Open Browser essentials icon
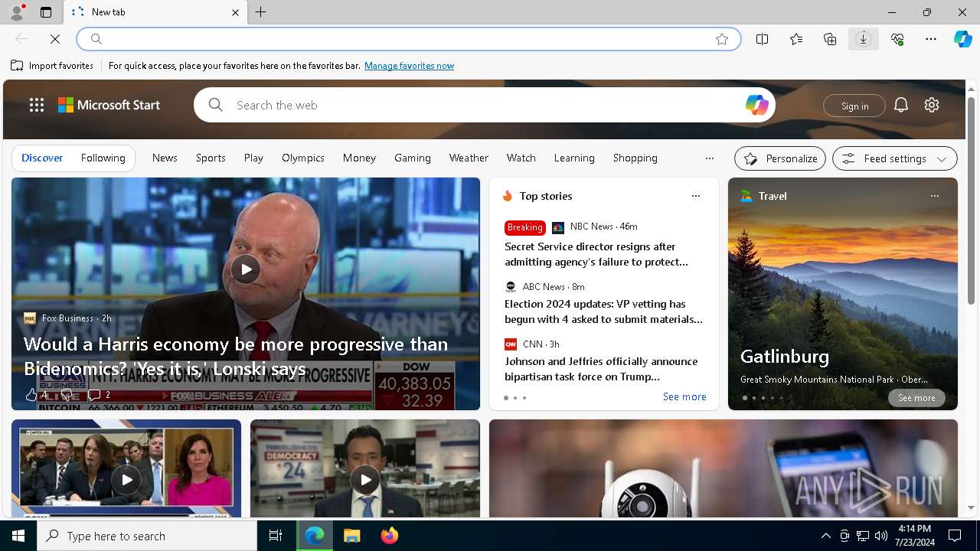The height and width of the screenshot is (551, 980). click(x=897, y=39)
